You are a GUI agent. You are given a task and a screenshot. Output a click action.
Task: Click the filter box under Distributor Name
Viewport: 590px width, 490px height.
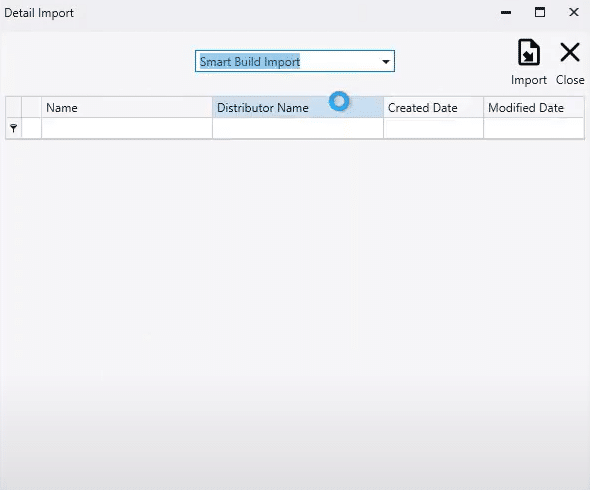point(298,128)
